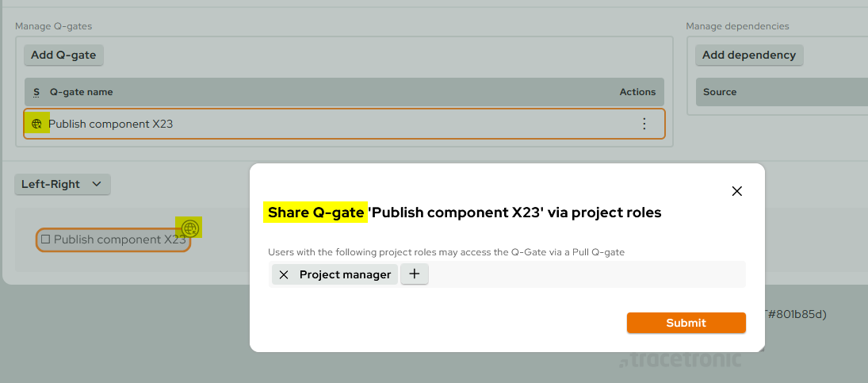
Task: Click the Add dependency button
Action: [748, 55]
